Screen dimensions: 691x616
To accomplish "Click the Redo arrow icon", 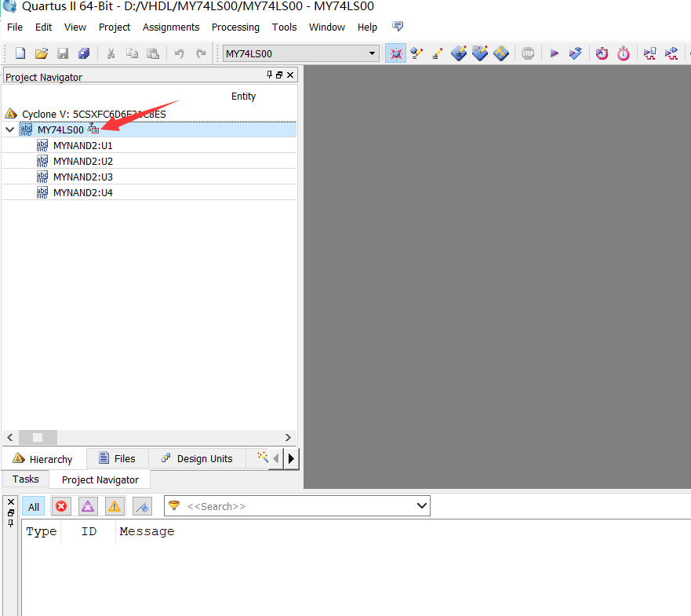I will (201, 54).
